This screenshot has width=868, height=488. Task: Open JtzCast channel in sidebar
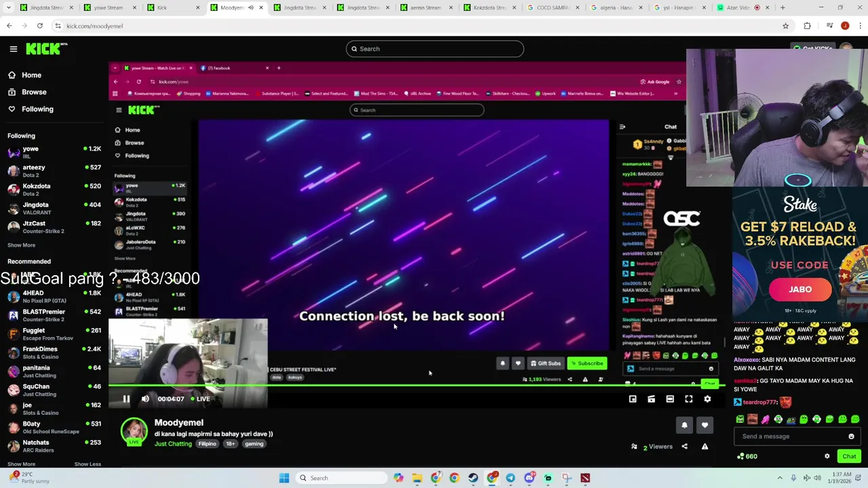(x=54, y=226)
